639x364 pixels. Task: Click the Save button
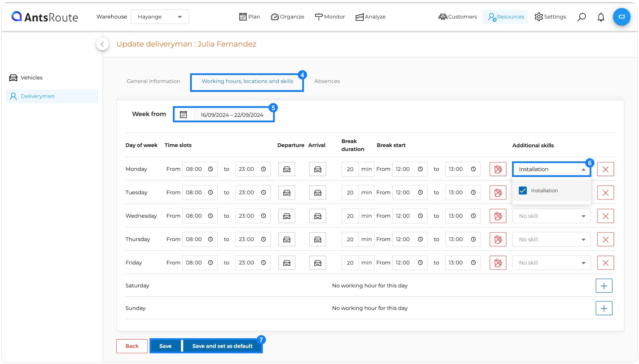click(x=165, y=346)
